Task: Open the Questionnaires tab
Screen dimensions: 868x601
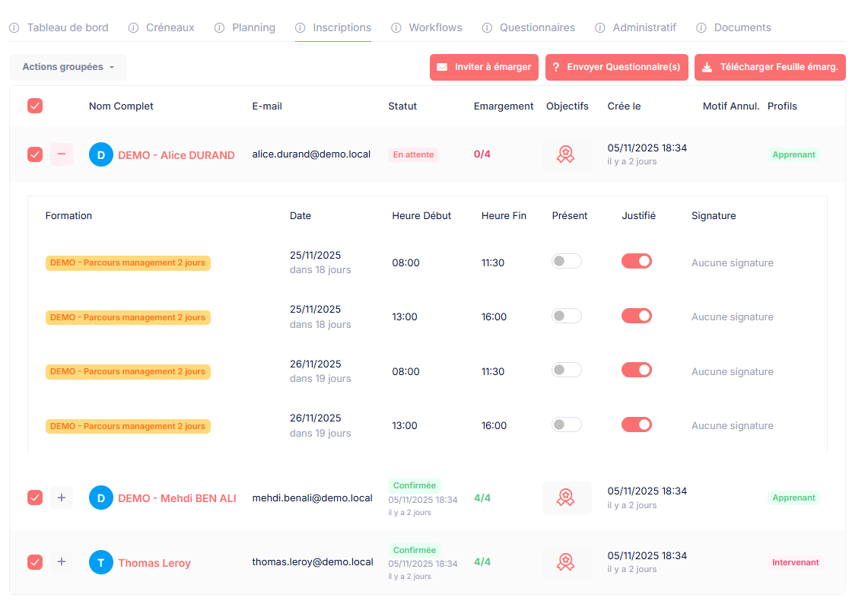Action: coord(537,28)
